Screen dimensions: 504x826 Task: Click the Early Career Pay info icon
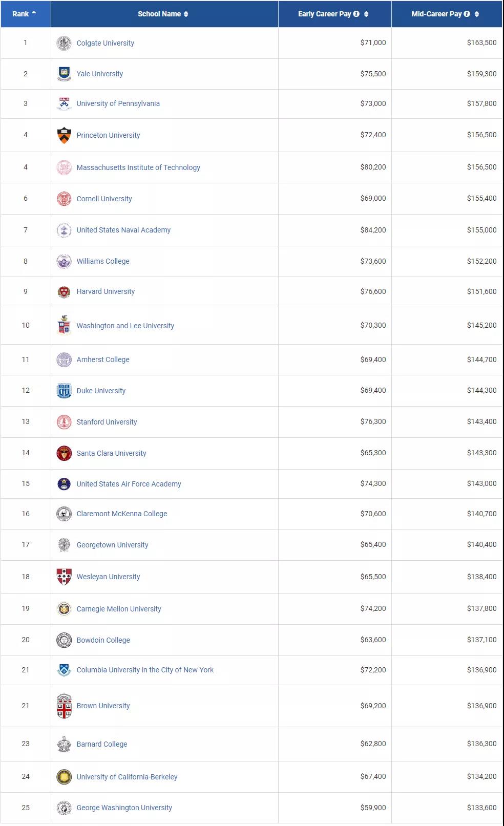(356, 14)
